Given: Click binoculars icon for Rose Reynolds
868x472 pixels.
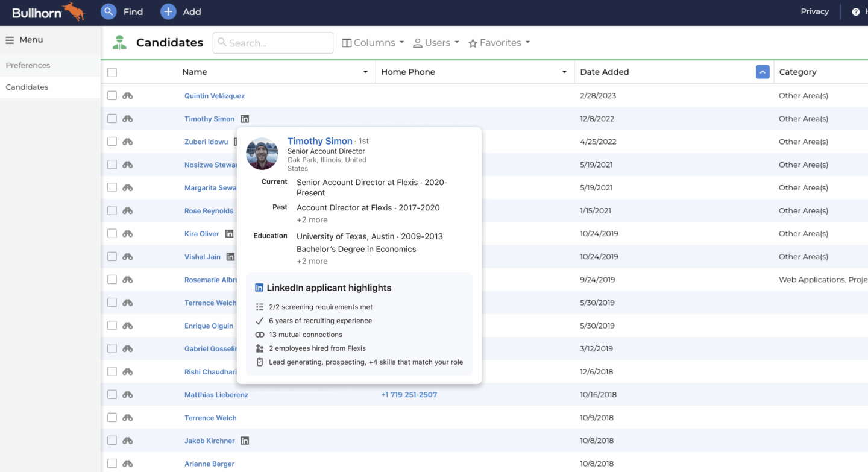Looking at the screenshot, I should click(x=127, y=210).
